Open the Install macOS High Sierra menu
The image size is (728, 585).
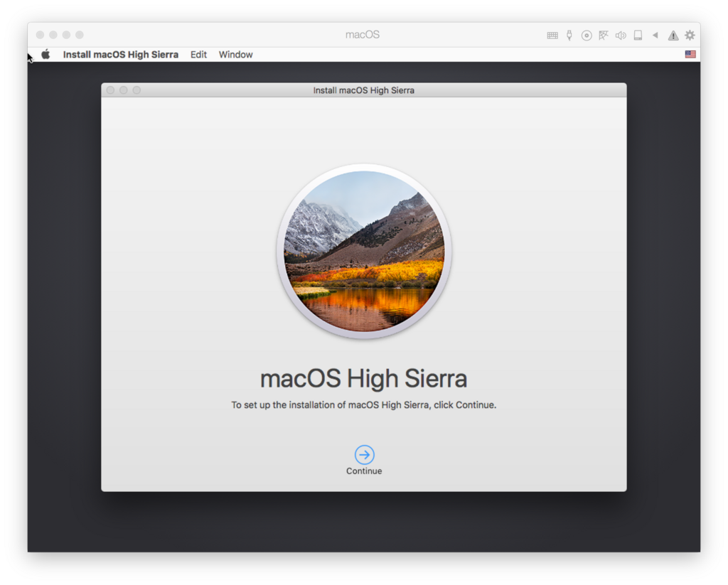121,54
